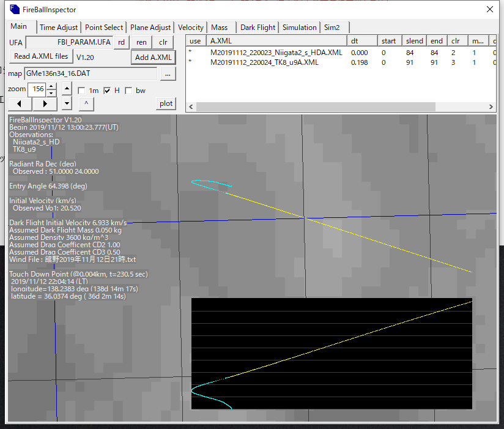Enable the 1m checkbox
Viewport: 504px width, 429px height.
point(82,91)
